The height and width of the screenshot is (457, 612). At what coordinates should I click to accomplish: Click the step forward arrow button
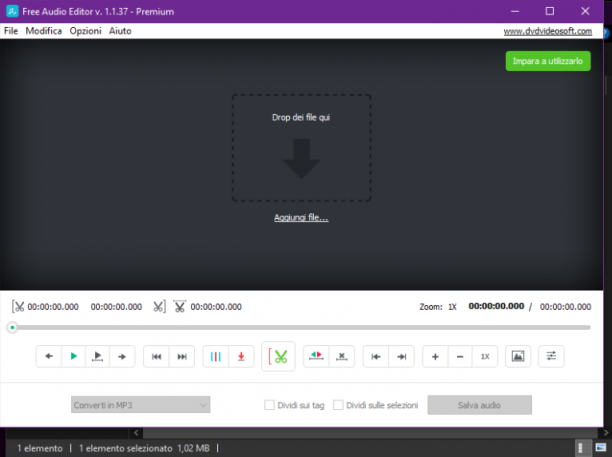[122, 356]
